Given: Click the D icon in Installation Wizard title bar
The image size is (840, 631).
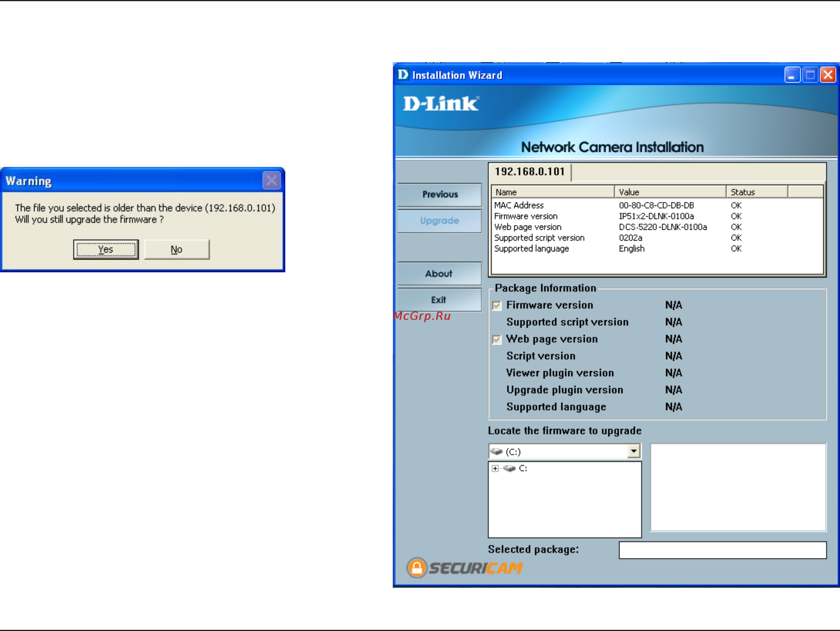Looking at the screenshot, I should click(403, 74).
